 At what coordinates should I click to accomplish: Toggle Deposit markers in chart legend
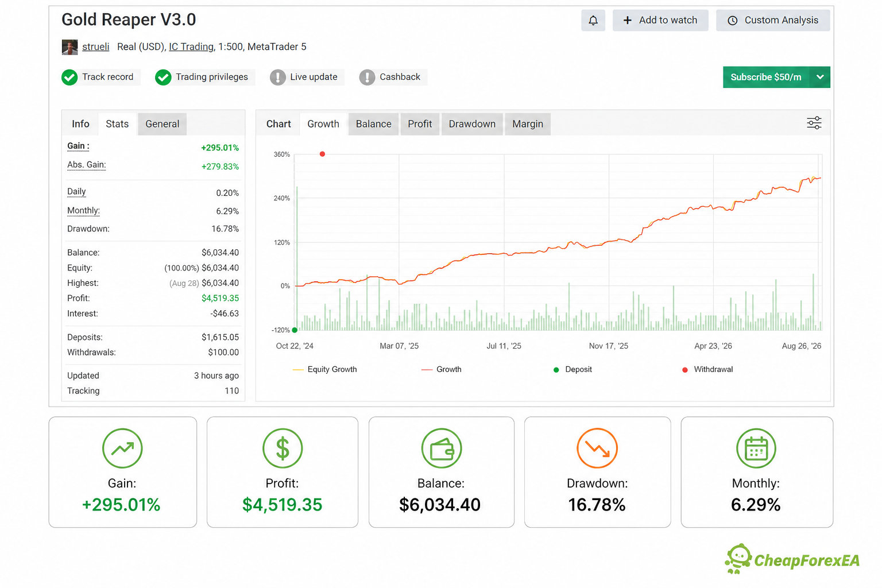pos(572,369)
